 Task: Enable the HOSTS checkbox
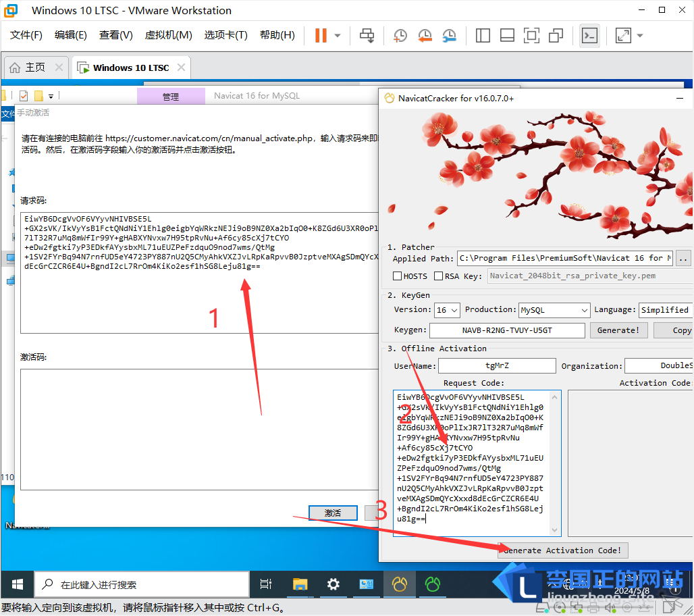398,276
